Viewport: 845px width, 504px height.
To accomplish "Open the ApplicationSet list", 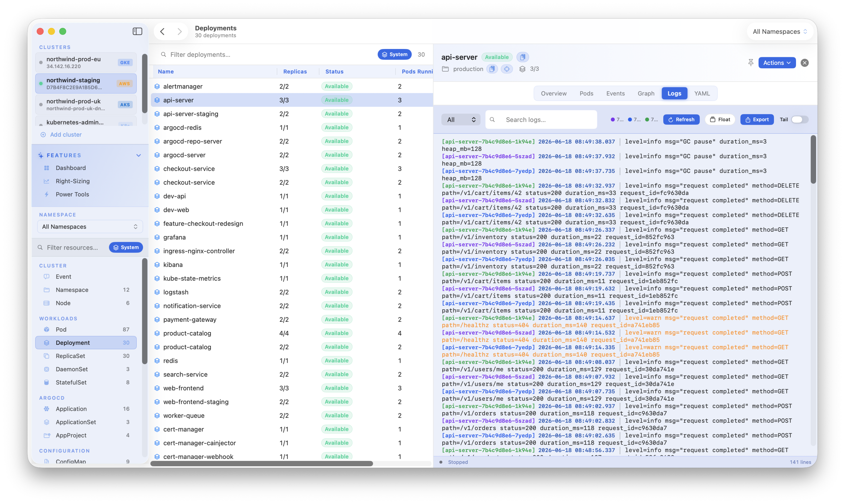I will [x=86, y=422].
